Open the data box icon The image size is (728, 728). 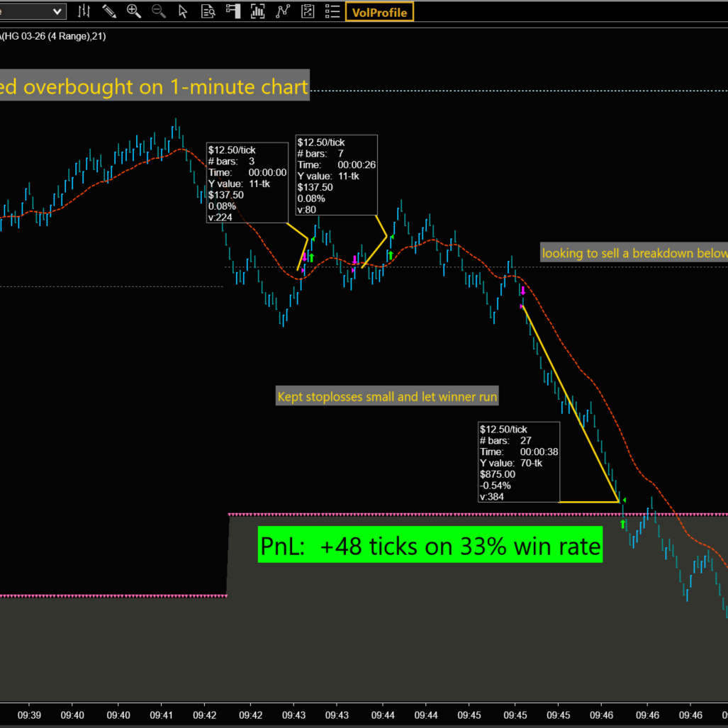click(208, 11)
